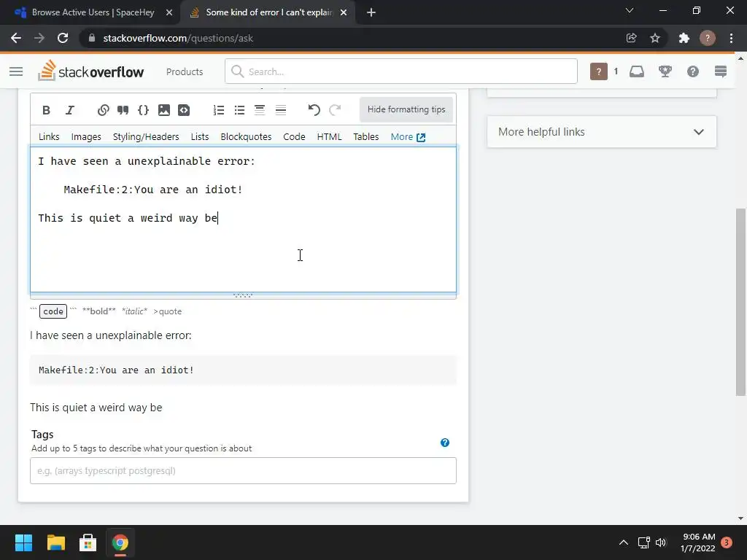Open the Stack Overflow inbox icon

(x=637, y=71)
